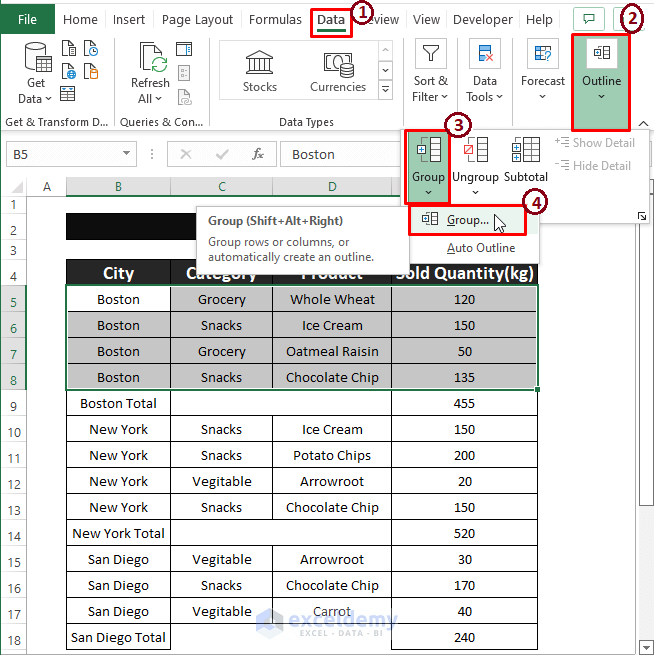Screen dimensions: 654x655
Task: Open the Outline dialog launcher
Action: (x=642, y=216)
